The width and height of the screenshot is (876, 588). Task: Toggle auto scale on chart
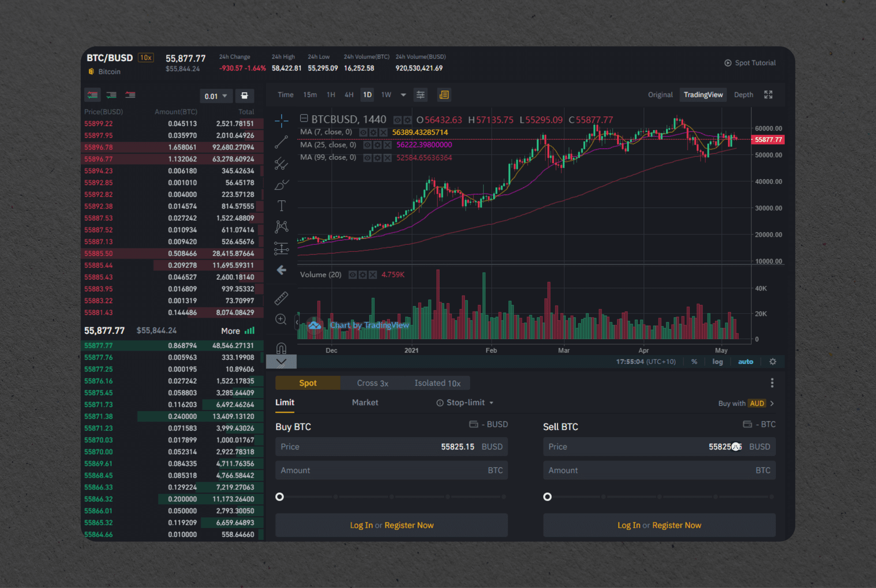tap(745, 362)
